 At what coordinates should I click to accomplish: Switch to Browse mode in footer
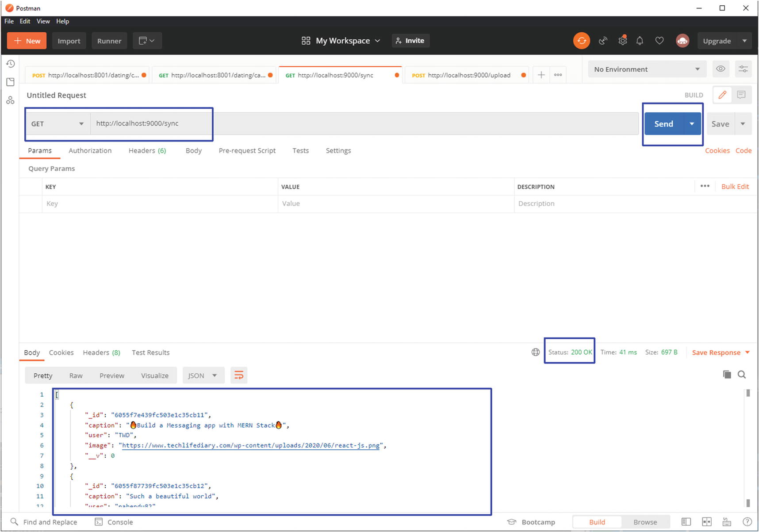click(645, 522)
